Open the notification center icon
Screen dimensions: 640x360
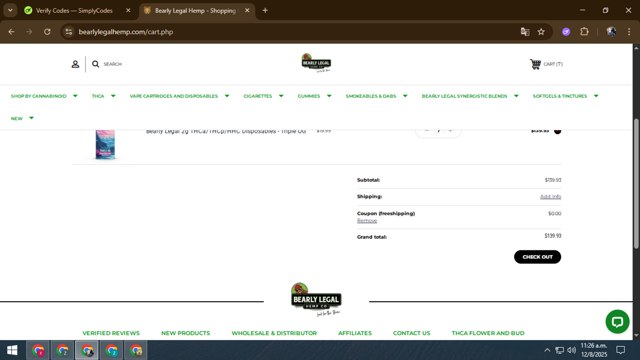[x=621, y=350]
